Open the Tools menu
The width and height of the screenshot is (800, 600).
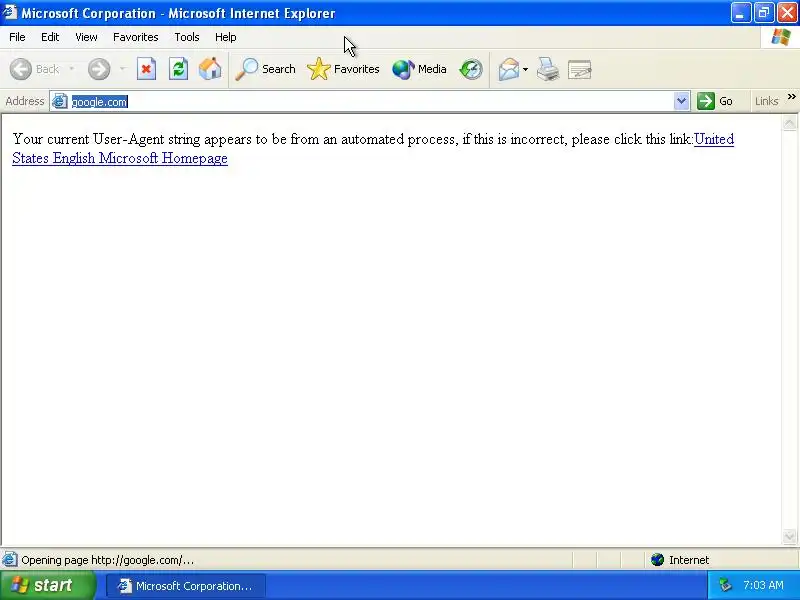pyautogui.click(x=187, y=37)
